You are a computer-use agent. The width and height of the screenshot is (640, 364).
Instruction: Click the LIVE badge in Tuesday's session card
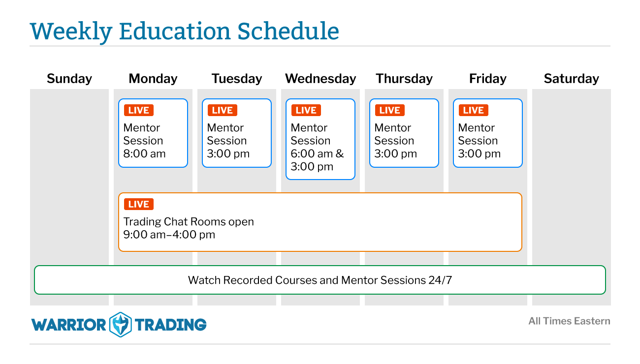tap(223, 110)
